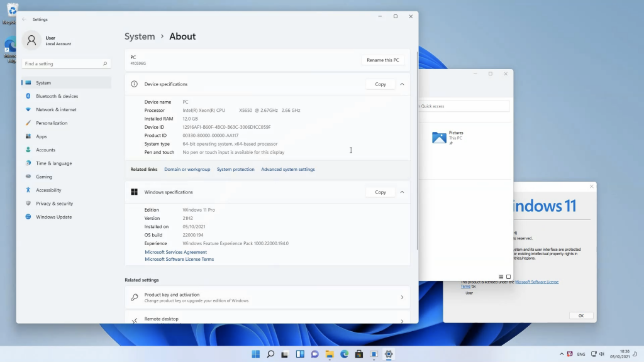Click Rename this PC button
Screen dimensions: 644x362
click(382, 60)
